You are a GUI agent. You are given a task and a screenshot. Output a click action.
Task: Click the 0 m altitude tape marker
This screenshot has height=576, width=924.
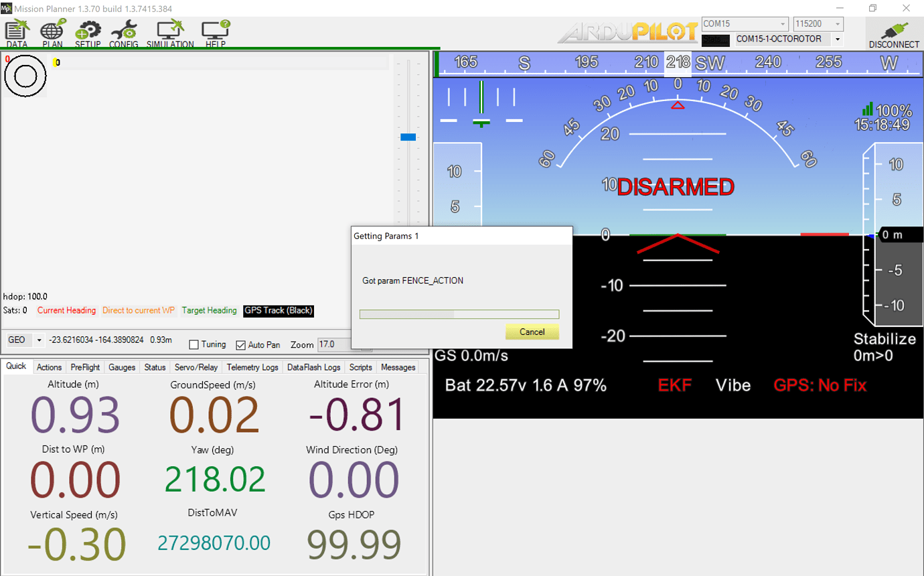pos(901,235)
